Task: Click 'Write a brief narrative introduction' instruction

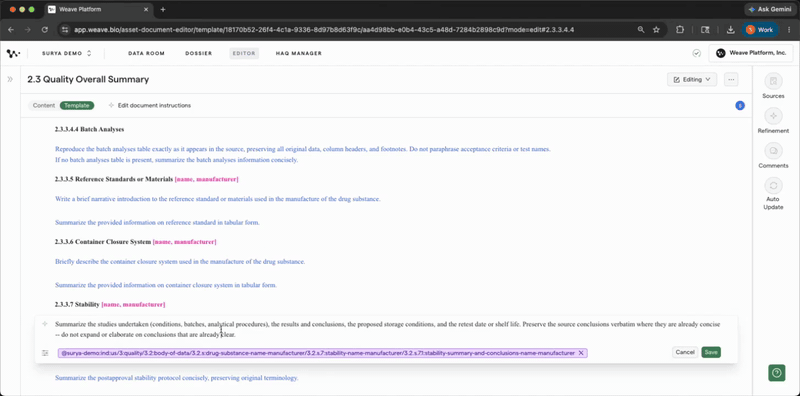Action: (x=217, y=199)
